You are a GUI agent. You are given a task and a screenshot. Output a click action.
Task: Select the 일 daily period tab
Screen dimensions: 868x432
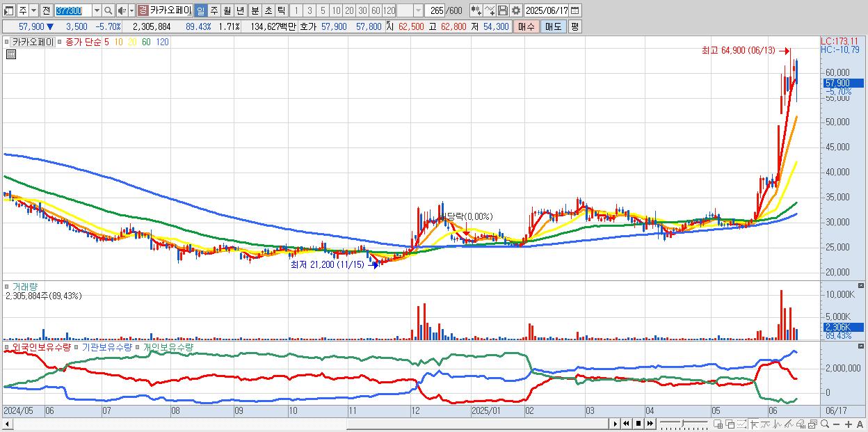coord(200,10)
